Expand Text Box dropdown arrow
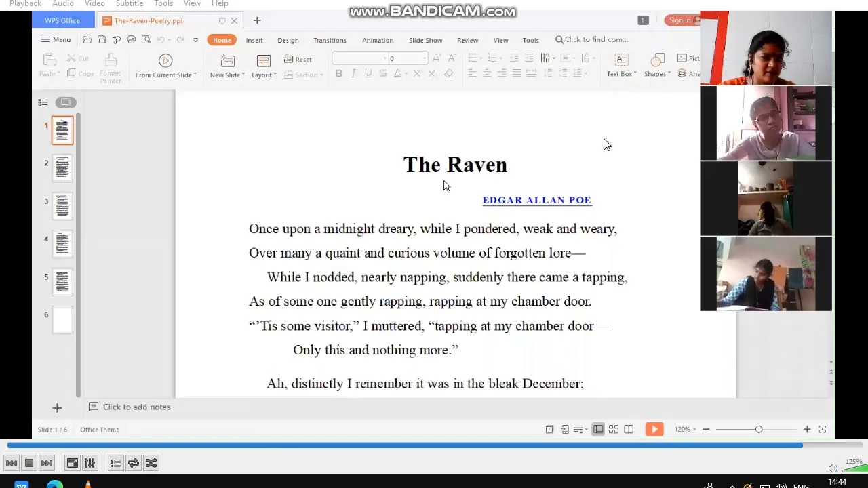 (635, 74)
